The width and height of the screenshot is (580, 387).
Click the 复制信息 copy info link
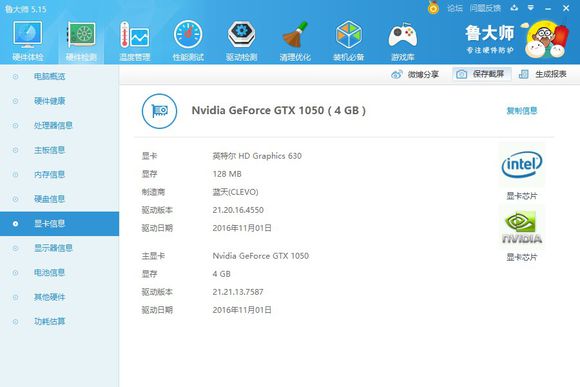522,111
